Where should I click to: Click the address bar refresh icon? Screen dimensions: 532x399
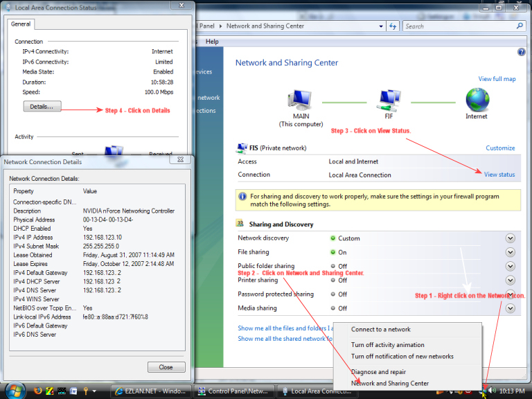pyautogui.click(x=393, y=26)
